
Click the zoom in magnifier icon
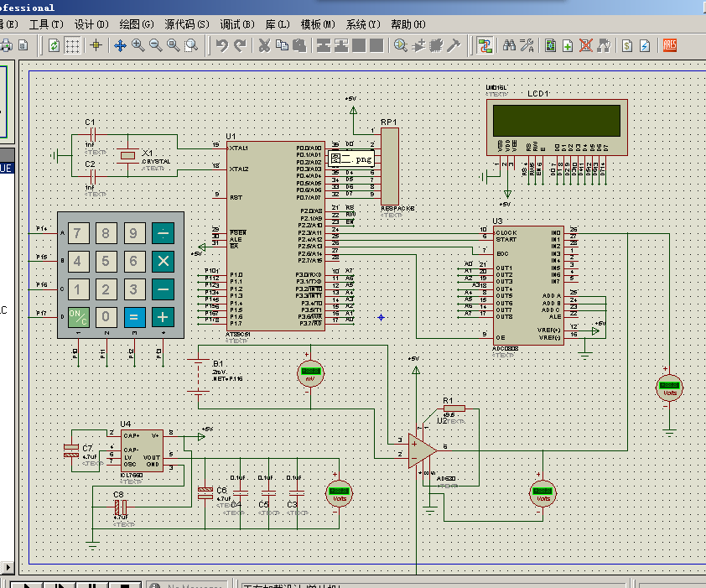(x=138, y=45)
